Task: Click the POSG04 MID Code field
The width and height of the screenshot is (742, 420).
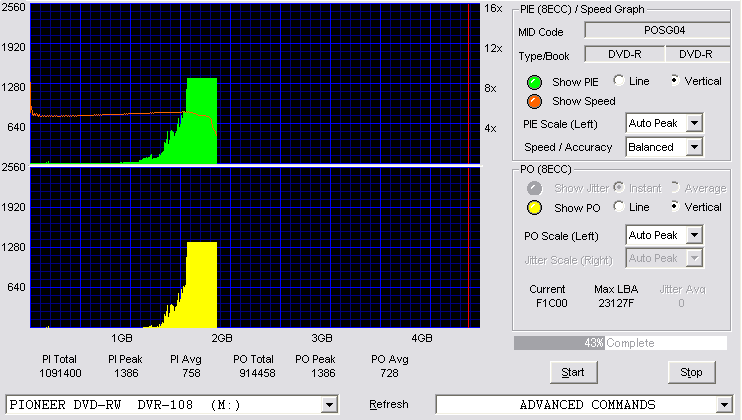Action: [658, 30]
